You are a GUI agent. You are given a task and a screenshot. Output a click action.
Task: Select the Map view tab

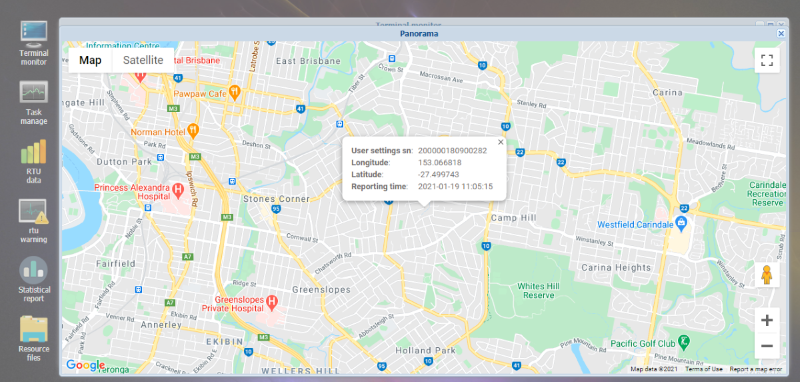90,60
